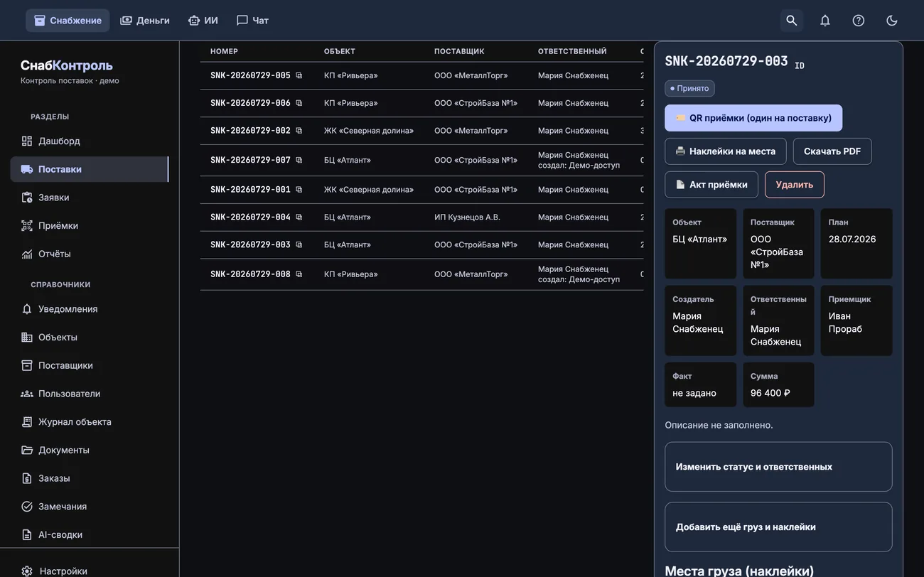The width and height of the screenshot is (924, 577).
Task: Open Заявки in the sidebar
Action: pyautogui.click(x=89, y=198)
